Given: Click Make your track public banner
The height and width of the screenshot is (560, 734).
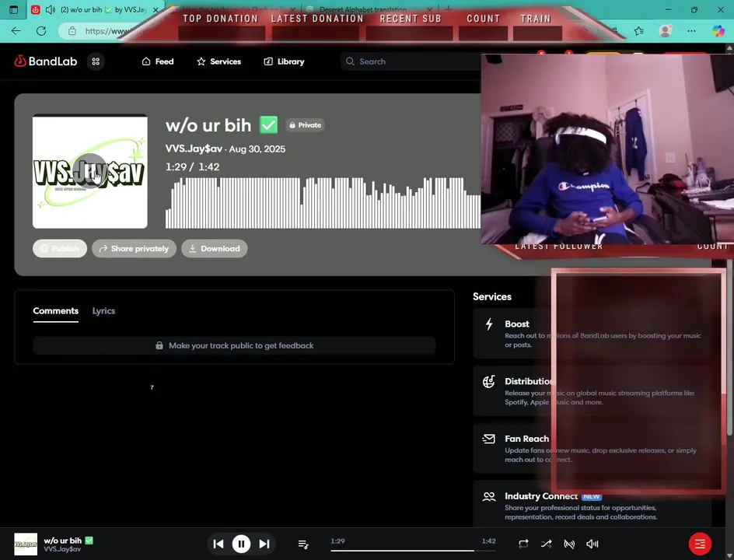Looking at the screenshot, I should [x=234, y=345].
